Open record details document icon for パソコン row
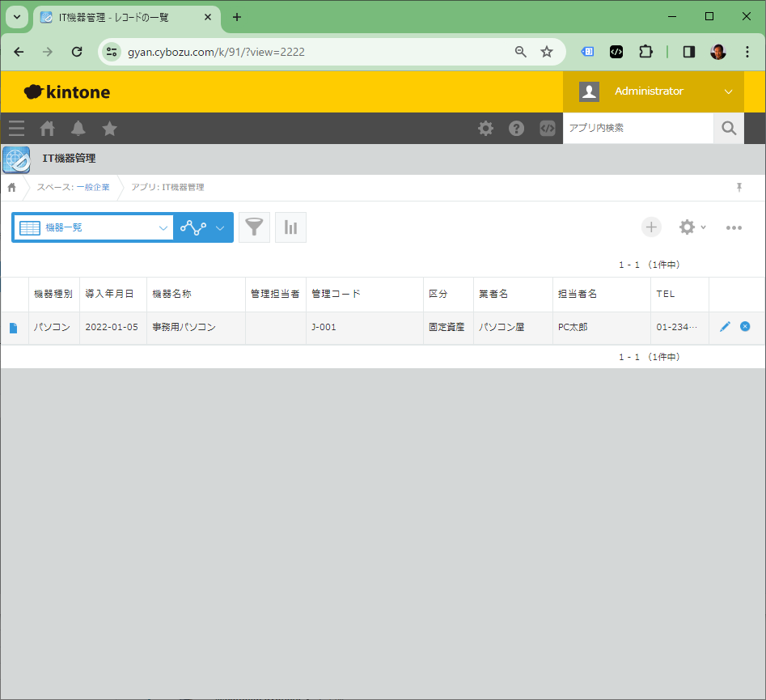This screenshot has height=700, width=766. tap(14, 328)
